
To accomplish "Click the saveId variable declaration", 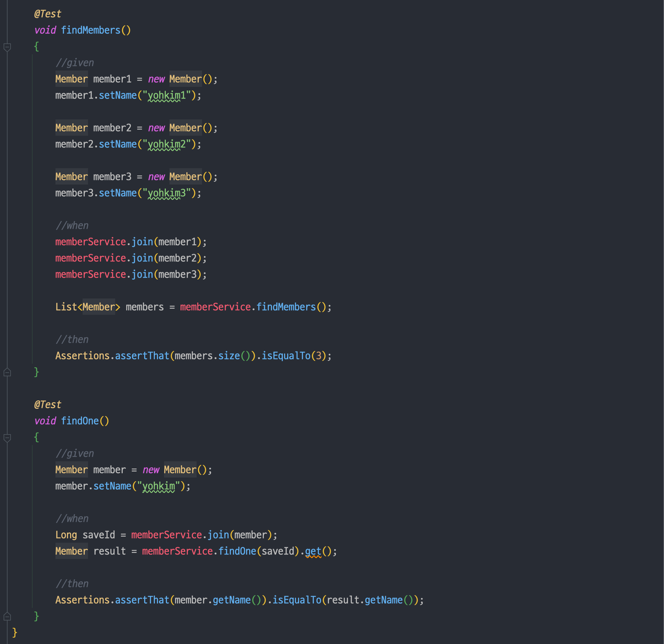I will click(x=99, y=535).
